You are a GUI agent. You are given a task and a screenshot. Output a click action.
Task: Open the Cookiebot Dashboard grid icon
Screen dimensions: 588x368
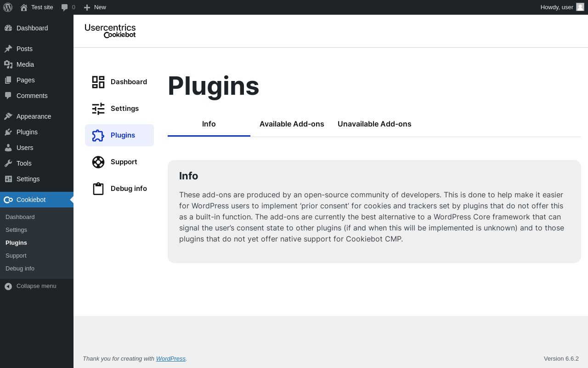tap(98, 82)
